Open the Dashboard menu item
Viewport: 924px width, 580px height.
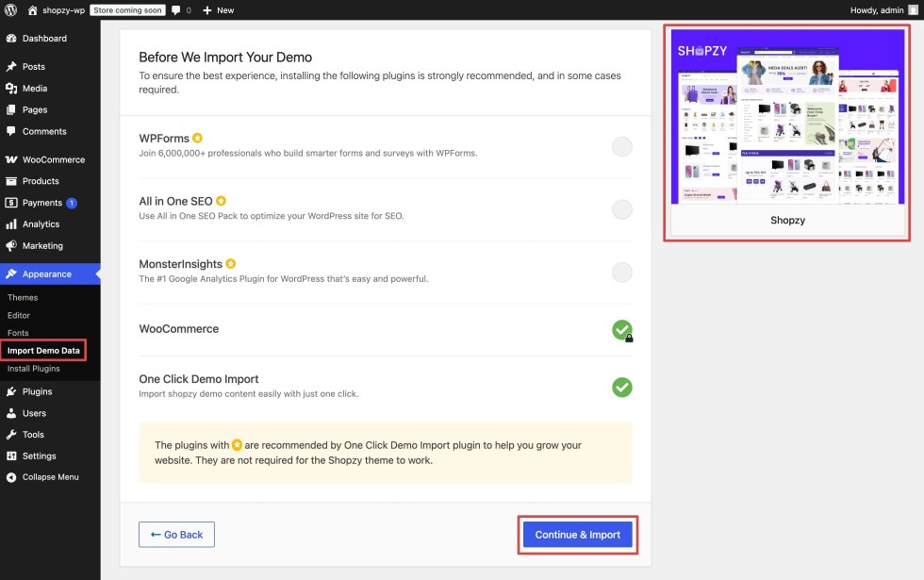(50, 39)
